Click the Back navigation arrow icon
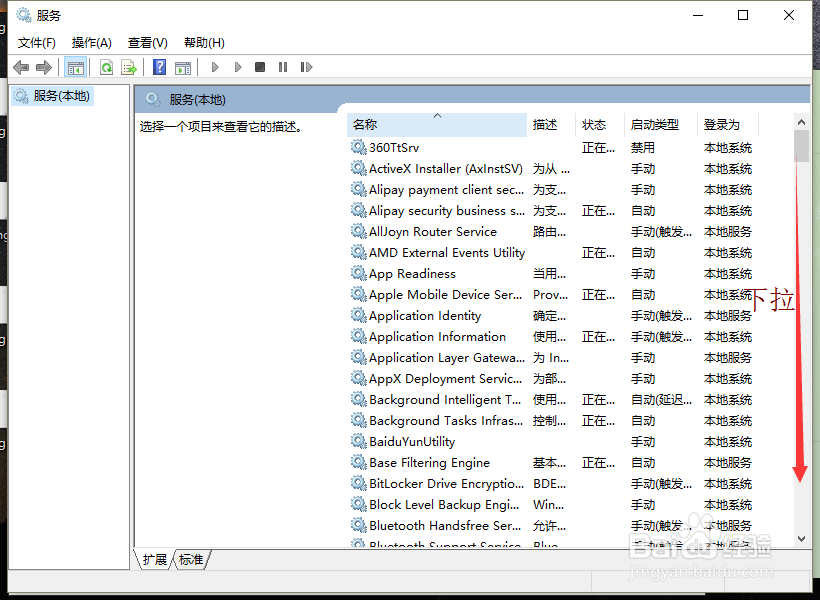Image resolution: width=820 pixels, height=600 pixels. click(x=21, y=67)
